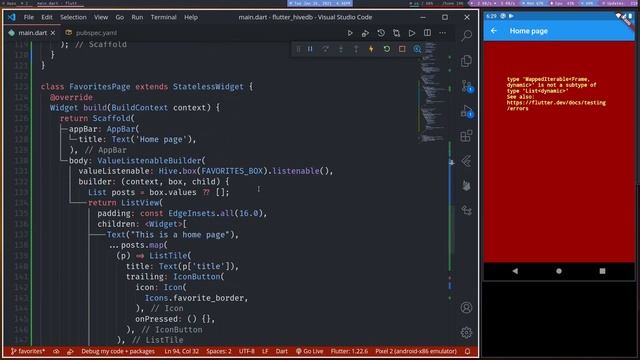
Task: Open the 'Spaces: 2' indentation picker
Action: 219,351
